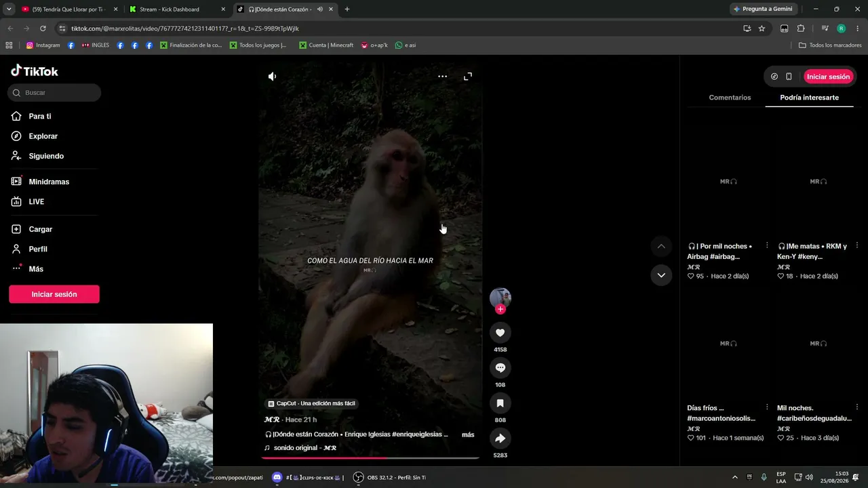The image size is (868, 488).
Task: Open the coins icon near login
Action: [x=774, y=77]
